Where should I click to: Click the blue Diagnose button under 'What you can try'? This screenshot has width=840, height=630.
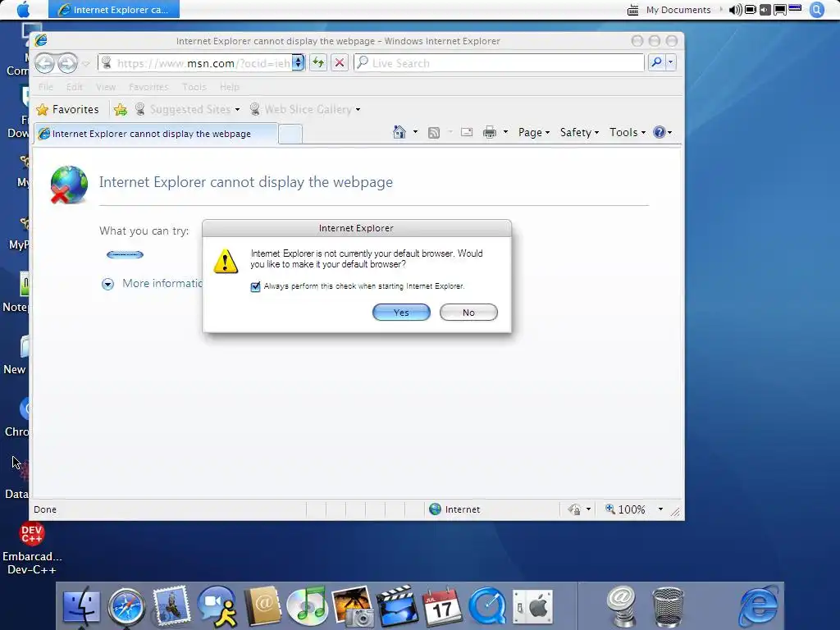[125, 254]
